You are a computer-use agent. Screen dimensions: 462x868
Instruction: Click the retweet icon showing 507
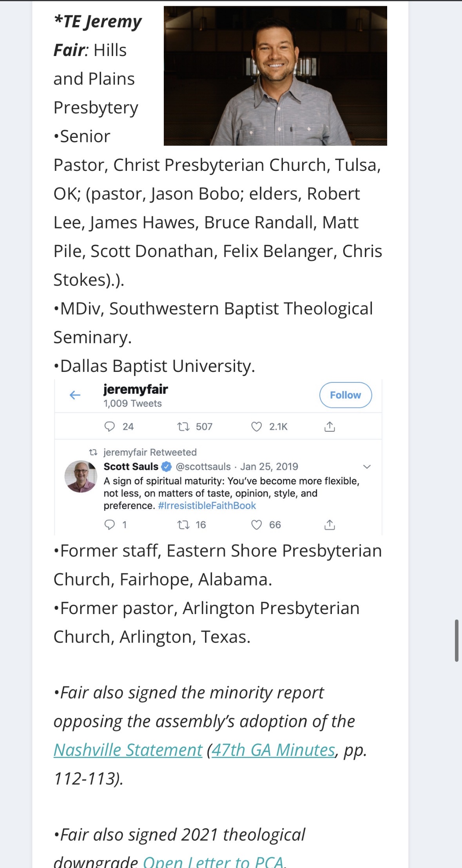[183, 426]
